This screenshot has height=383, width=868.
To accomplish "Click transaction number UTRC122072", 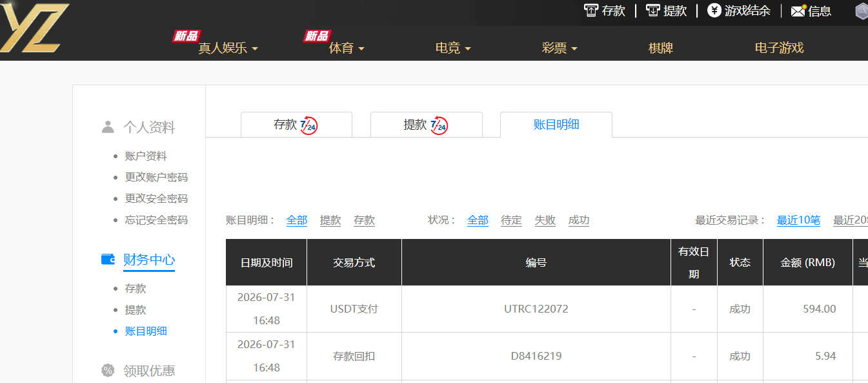I will click(536, 309).
